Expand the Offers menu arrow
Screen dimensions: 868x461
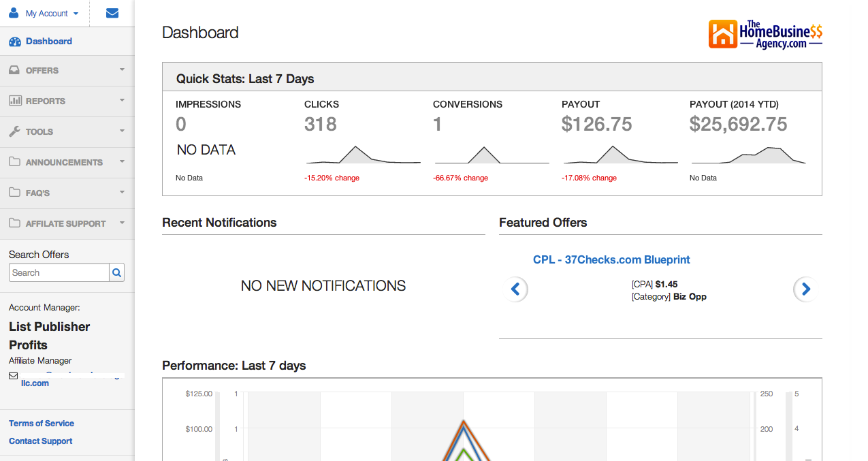[122, 69]
